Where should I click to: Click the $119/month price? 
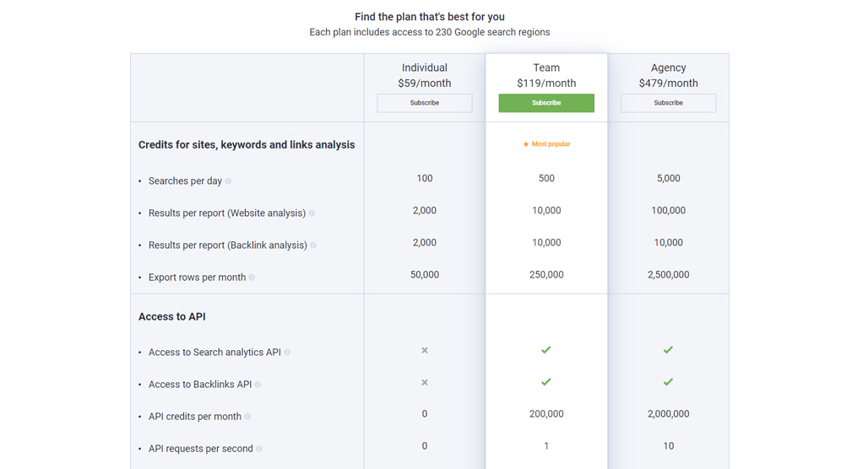[546, 83]
